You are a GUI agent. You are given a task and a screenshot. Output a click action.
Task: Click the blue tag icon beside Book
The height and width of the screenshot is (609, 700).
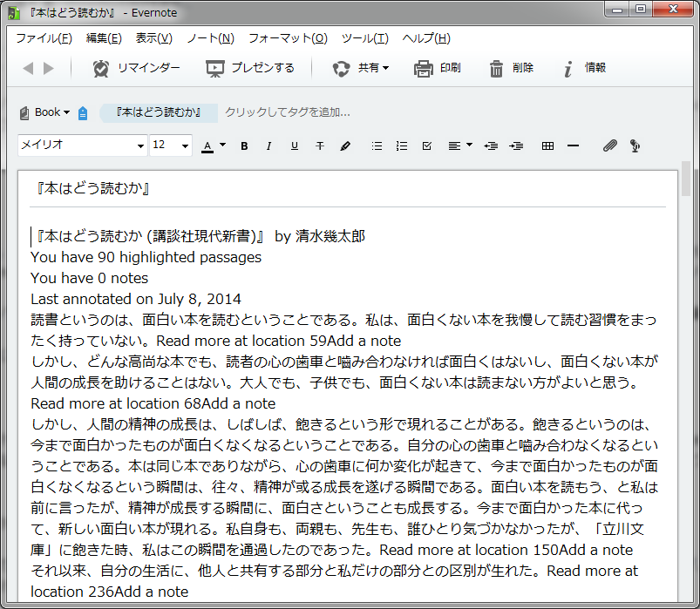83,113
